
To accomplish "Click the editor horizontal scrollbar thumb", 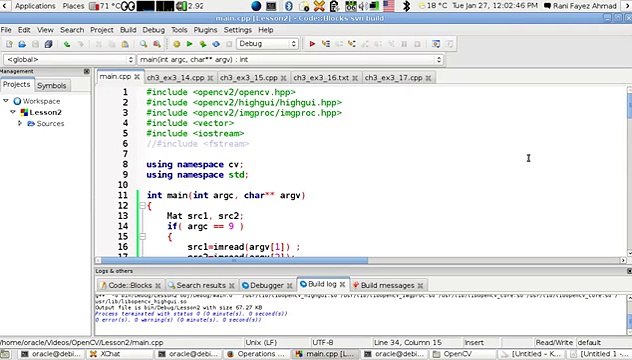I will 234,260.
